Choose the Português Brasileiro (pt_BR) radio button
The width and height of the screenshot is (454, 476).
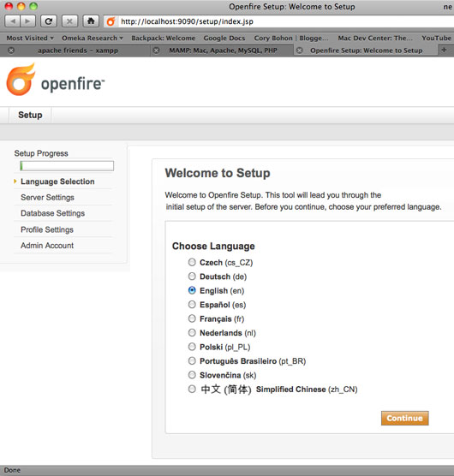[x=192, y=360]
